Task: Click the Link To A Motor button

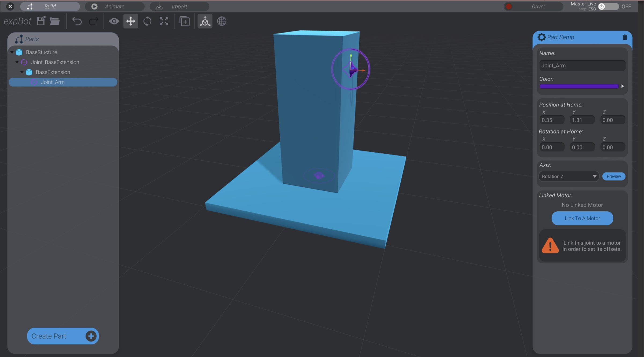Action: (x=582, y=218)
